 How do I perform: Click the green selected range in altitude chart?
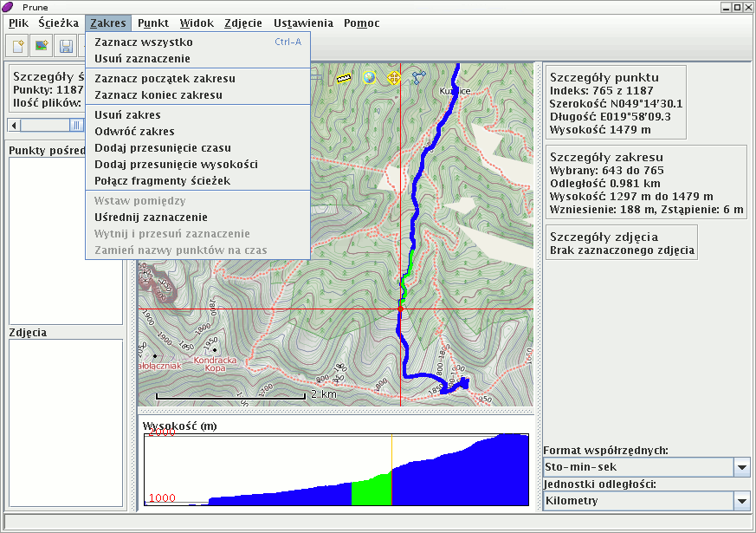371,491
